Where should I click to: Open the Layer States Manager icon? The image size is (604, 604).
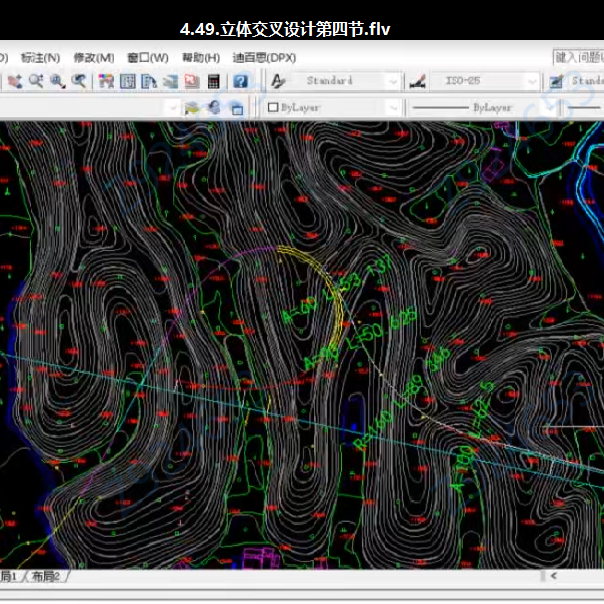[x=237, y=109]
